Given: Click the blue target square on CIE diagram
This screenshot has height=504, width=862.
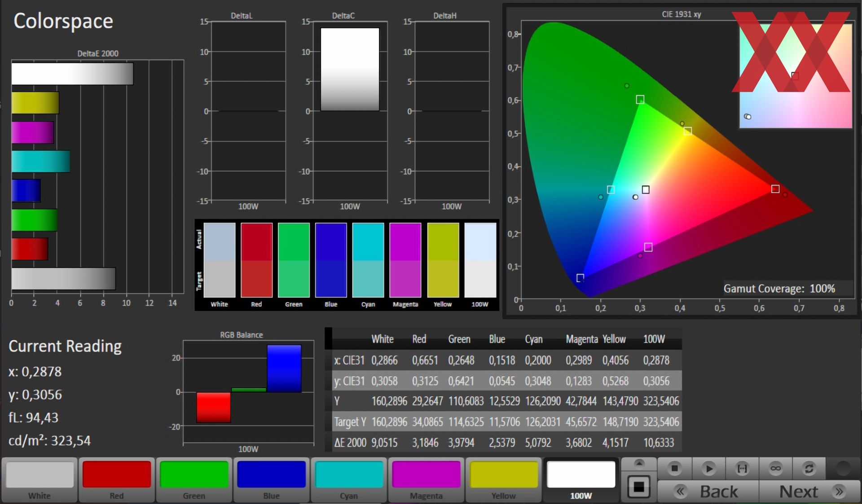Looking at the screenshot, I should (580, 278).
